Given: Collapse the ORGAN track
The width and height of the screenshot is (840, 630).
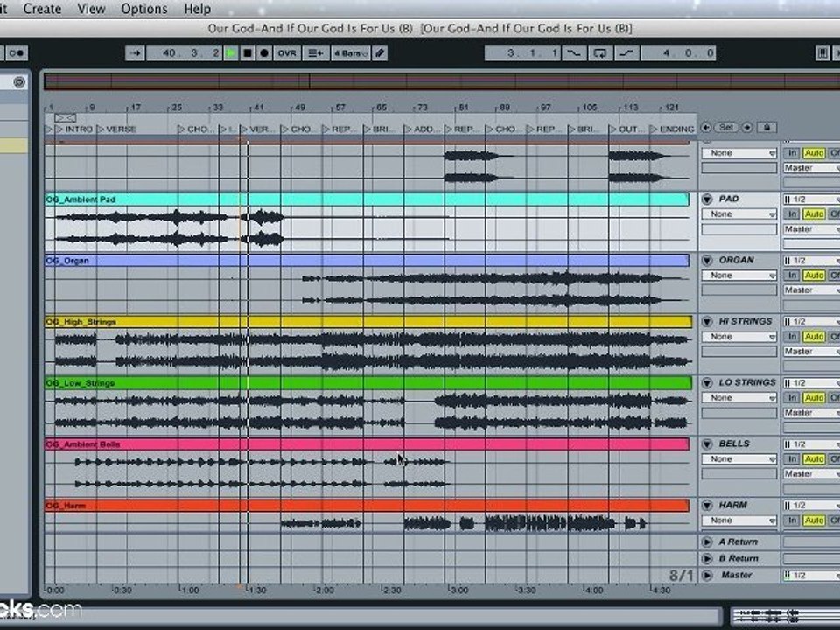Looking at the screenshot, I should 707,261.
